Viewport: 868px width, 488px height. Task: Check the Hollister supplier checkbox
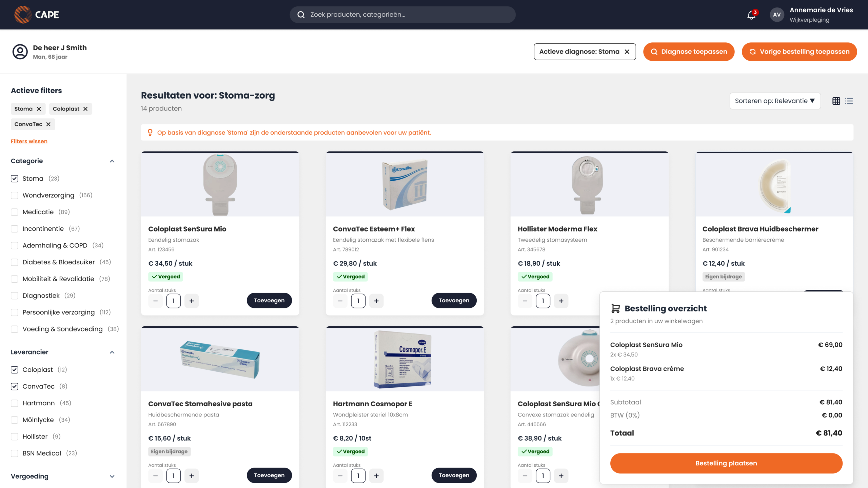(14, 436)
